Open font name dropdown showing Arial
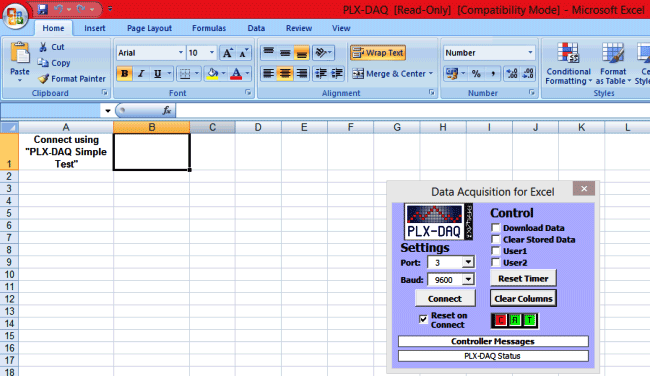Screen dimensions: 650x376 coord(181,53)
